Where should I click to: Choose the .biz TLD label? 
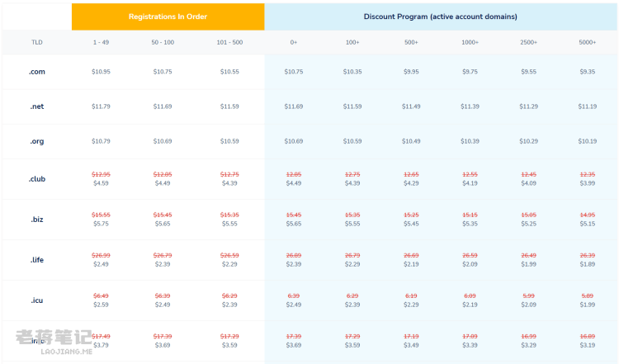click(36, 220)
